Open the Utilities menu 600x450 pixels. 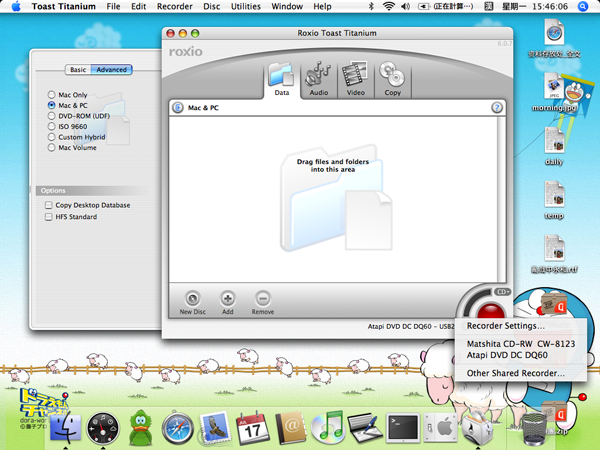(x=246, y=7)
